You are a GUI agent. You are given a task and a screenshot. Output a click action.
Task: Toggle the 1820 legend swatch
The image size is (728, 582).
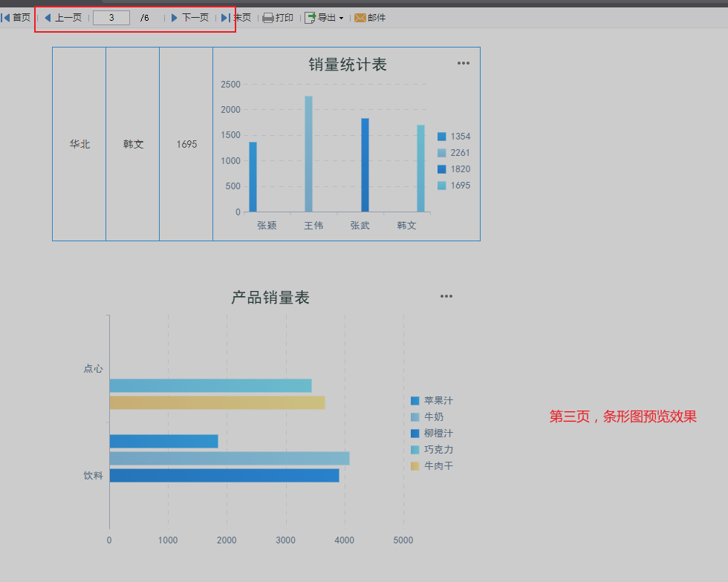tap(441, 169)
